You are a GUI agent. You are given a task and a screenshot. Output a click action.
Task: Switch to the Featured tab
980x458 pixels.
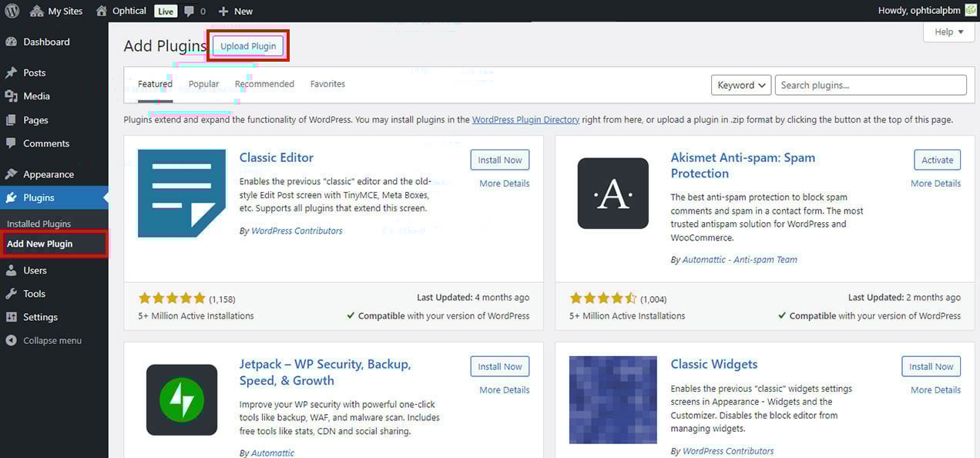pos(155,84)
